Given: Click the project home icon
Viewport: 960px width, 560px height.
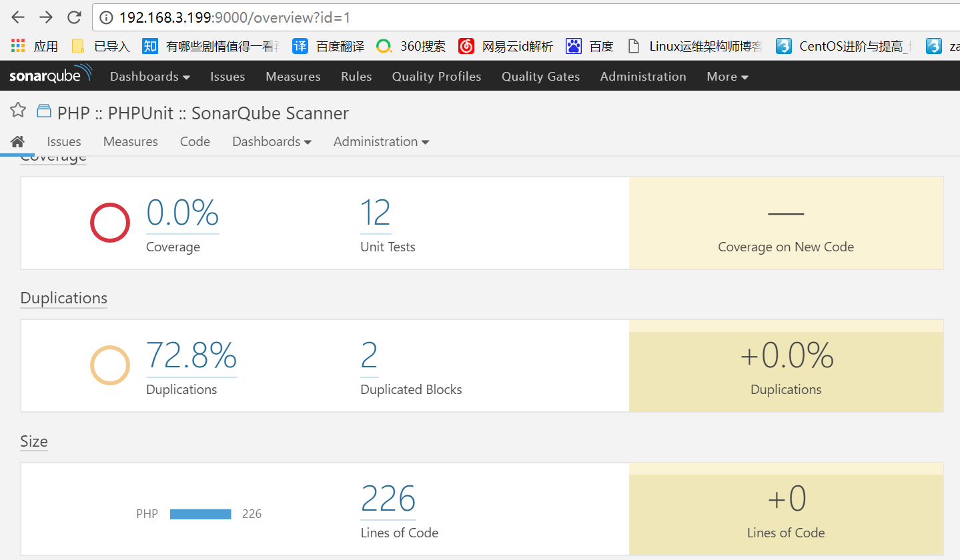Looking at the screenshot, I should 17,141.
